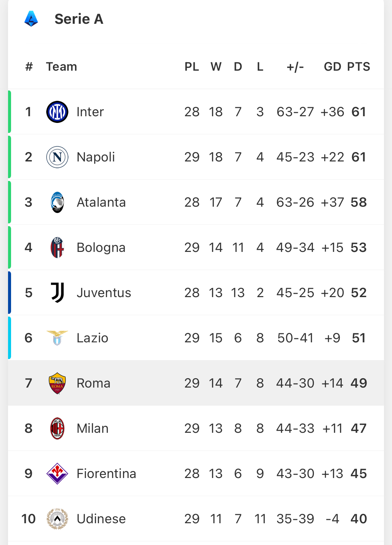Open the Roma club crest
Image resolution: width=392 pixels, height=545 pixels.
click(57, 383)
